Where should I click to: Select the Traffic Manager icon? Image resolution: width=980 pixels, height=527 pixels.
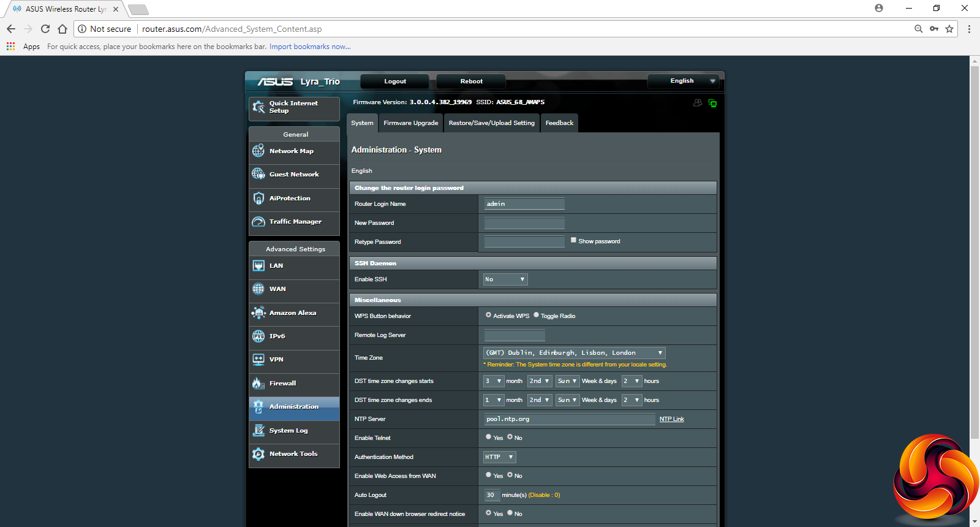pos(258,222)
